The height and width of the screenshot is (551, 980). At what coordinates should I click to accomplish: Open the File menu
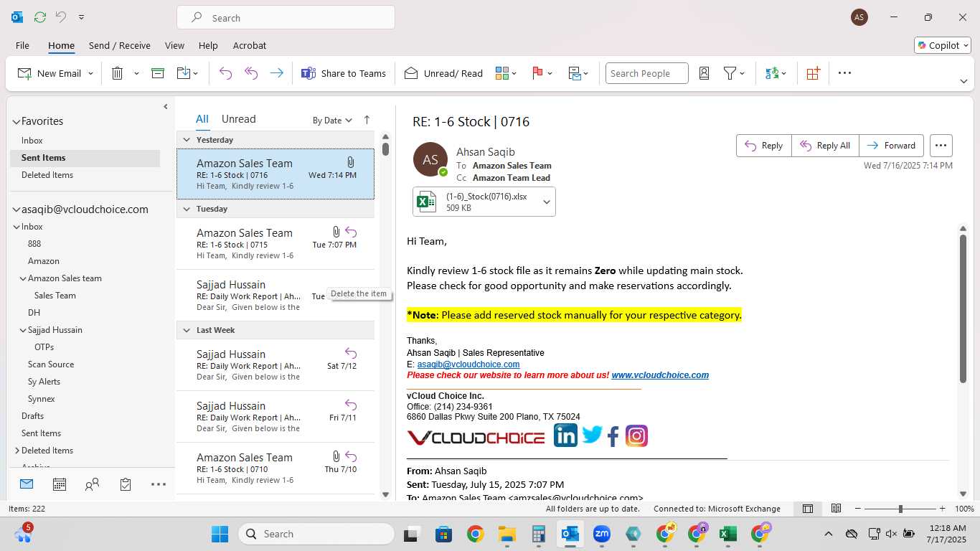[22, 45]
